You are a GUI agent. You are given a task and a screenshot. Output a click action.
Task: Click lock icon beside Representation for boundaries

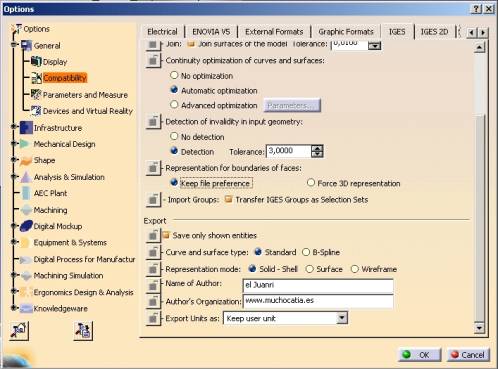(x=153, y=168)
